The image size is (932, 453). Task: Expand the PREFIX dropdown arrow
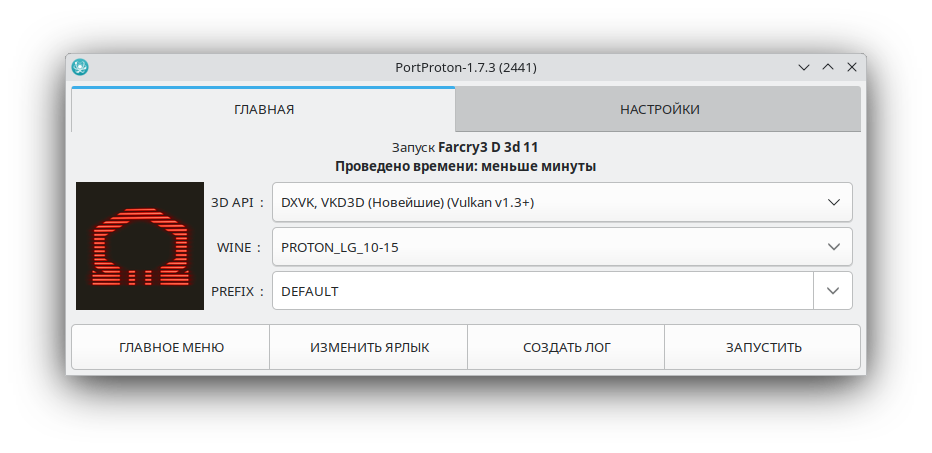click(x=833, y=291)
